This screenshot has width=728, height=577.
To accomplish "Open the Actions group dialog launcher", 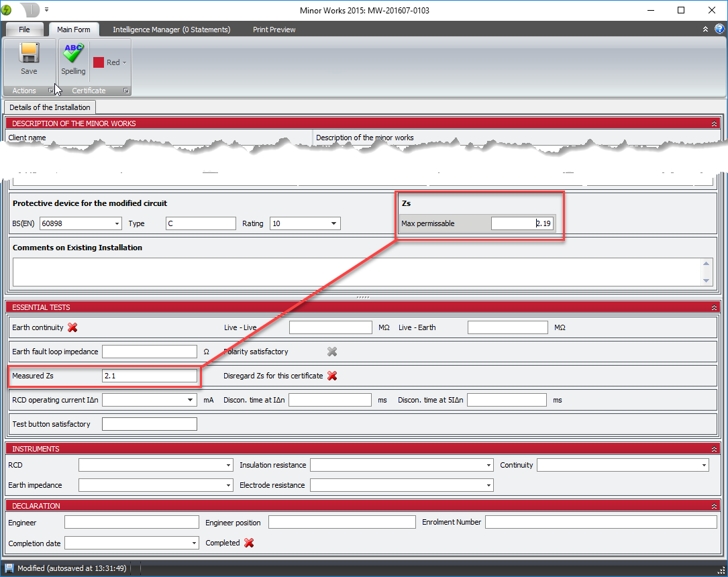I will click(x=50, y=91).
